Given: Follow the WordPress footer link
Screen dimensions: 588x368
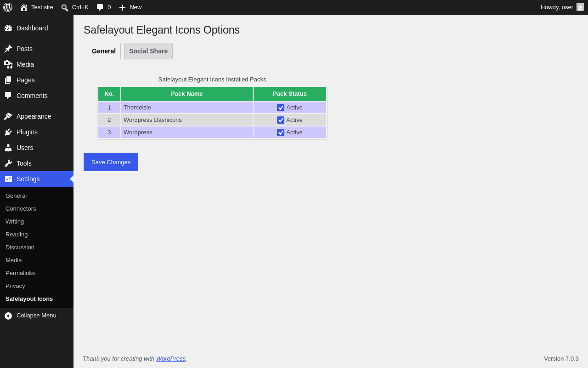Looking at the screenshot, I should point(171,359).
